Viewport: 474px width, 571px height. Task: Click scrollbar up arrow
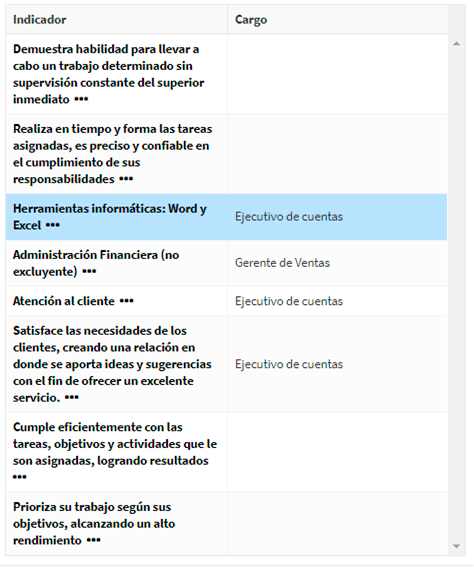(457, 44)
